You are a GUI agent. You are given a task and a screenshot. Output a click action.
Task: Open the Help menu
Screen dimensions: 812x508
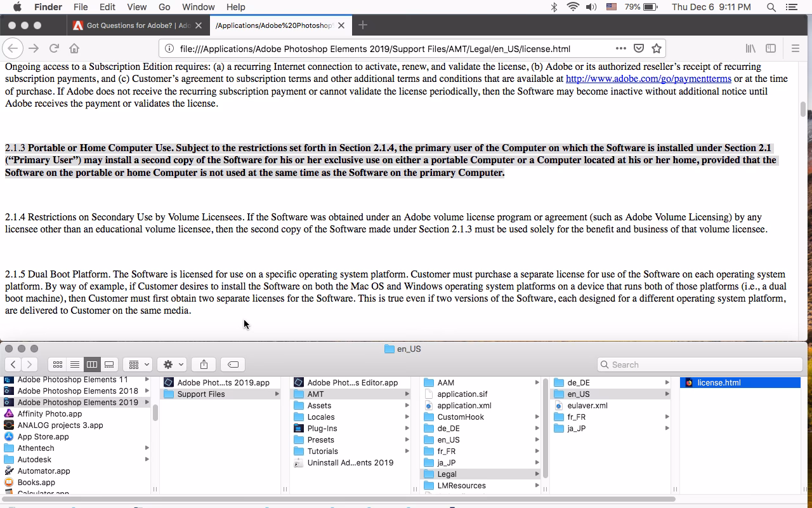[235, 7]
